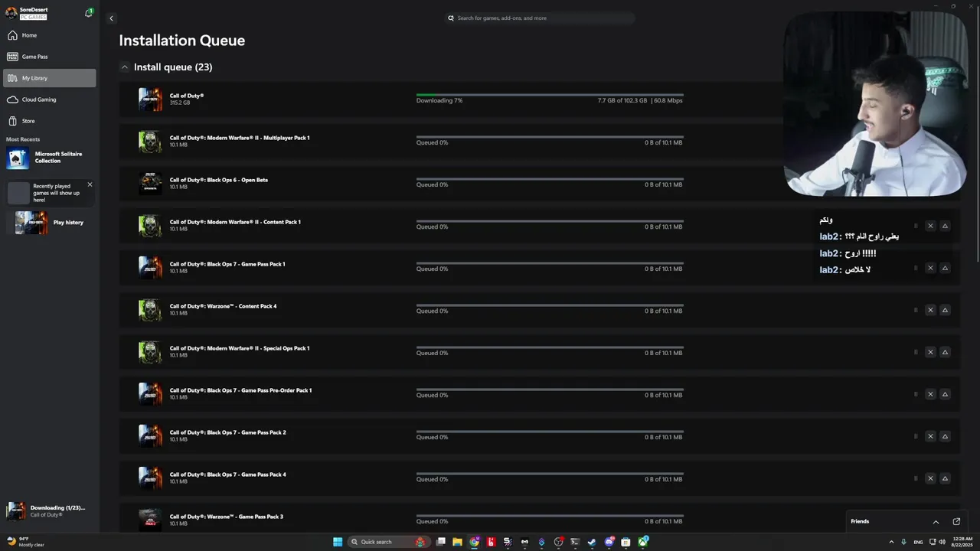Pause Modern Warfare II Special Ops Pack 1

916,352
